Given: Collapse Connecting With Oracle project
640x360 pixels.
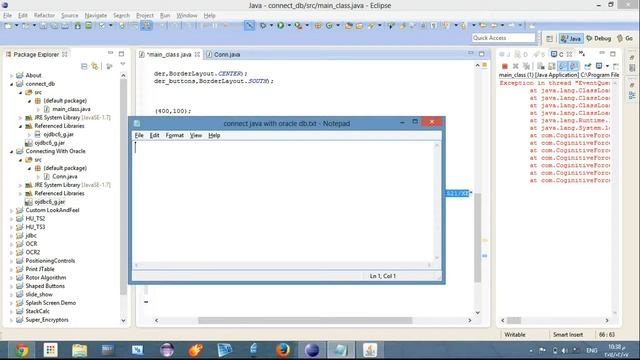Looking at the screenshot, I should click(12, 151).
